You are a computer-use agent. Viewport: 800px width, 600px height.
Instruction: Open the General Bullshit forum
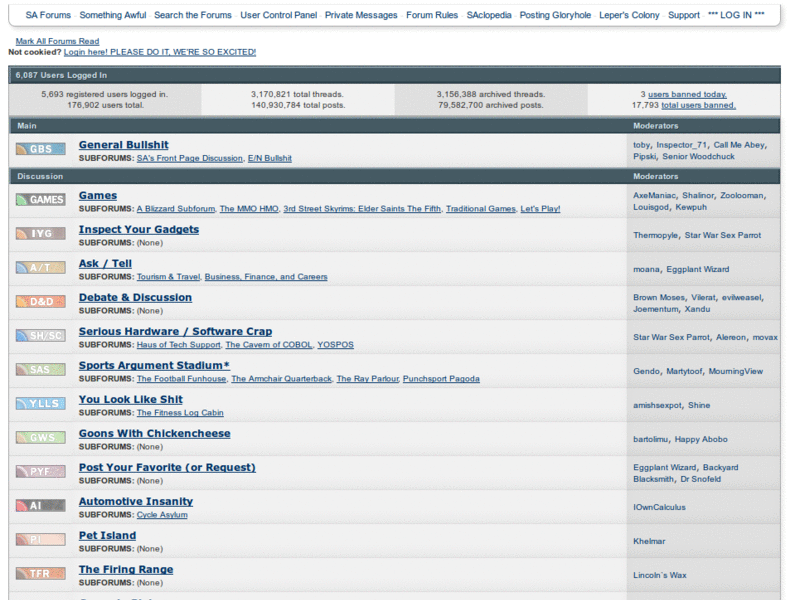coord(123,145)
